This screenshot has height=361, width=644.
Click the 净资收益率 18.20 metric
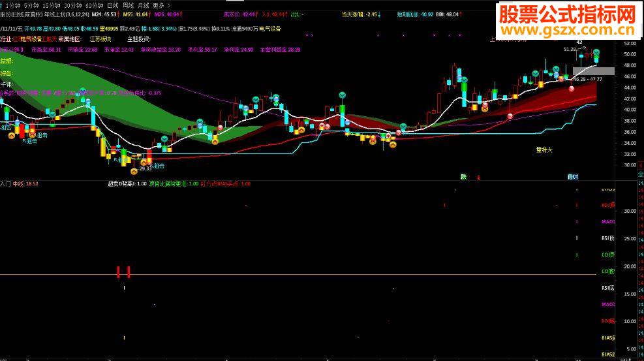point(161,50)
